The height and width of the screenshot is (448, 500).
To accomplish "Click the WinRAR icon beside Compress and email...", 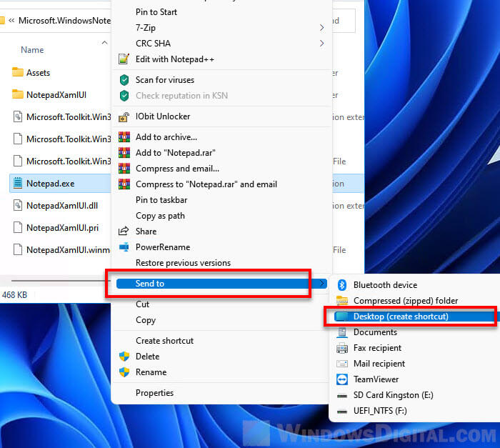I will click(124, 168).
